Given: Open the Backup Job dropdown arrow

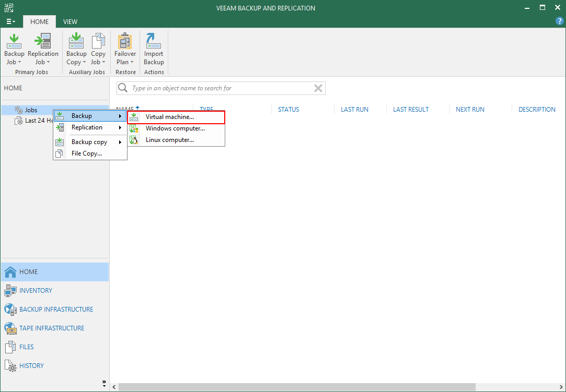Looking at the screenshot, I should (19, 63).
